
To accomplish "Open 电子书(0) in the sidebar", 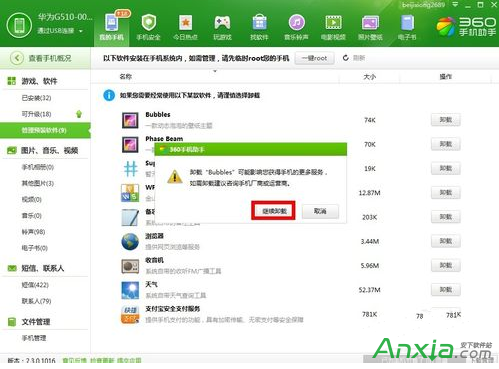I will [x=35, y=248].
